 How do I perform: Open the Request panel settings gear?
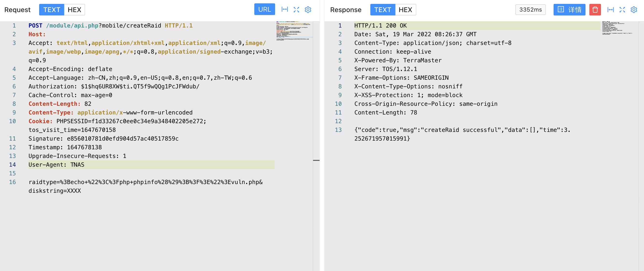308,9
